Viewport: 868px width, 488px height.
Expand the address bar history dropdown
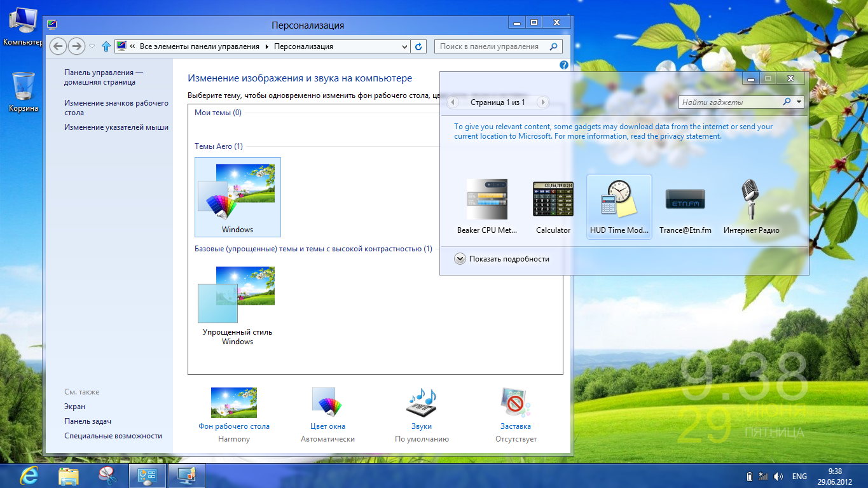click(x=406, y=46)
